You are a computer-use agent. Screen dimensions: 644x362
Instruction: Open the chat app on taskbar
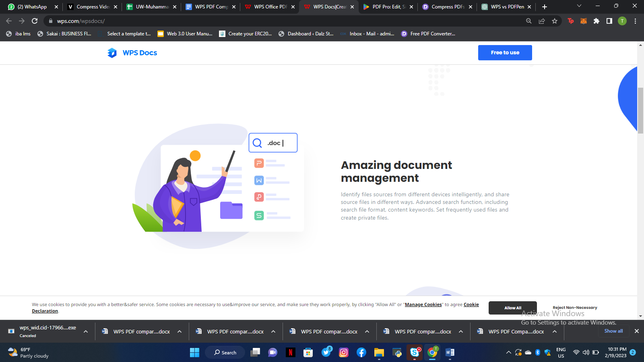273,352
